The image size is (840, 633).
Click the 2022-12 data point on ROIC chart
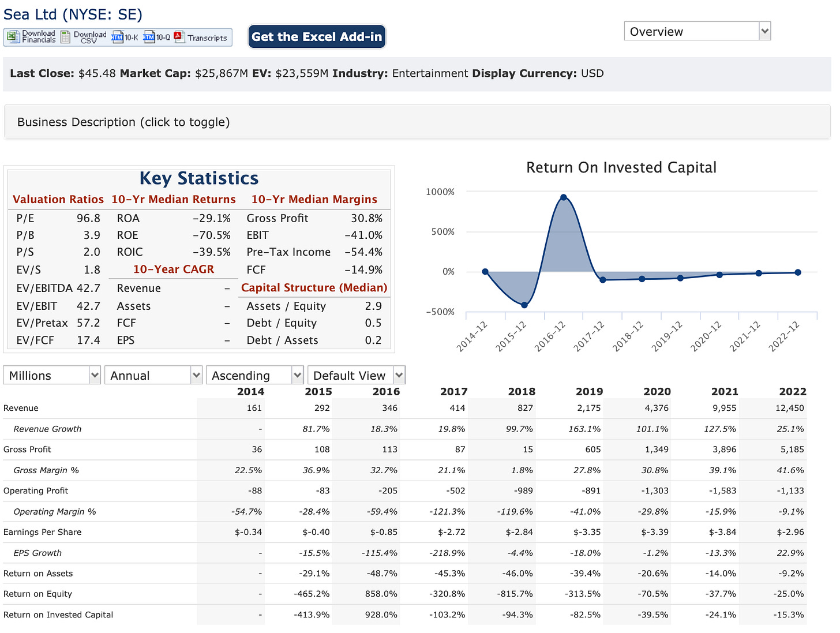tap(798, 272)
